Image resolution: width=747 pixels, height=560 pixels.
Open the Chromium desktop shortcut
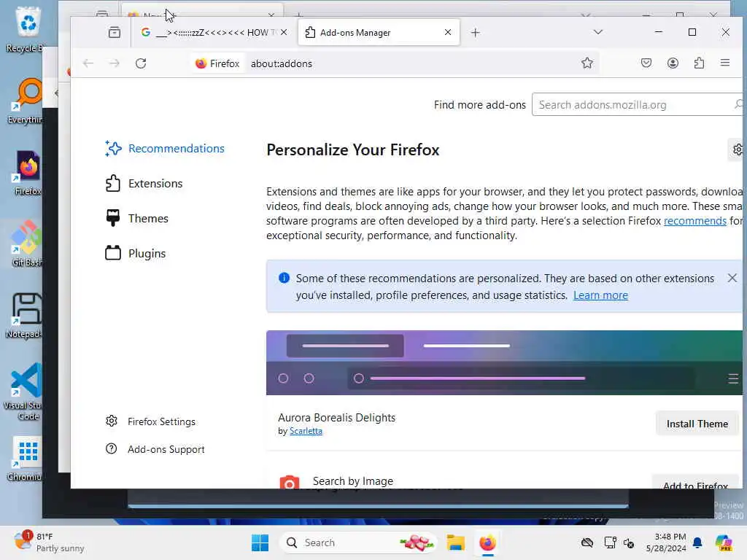25,458
